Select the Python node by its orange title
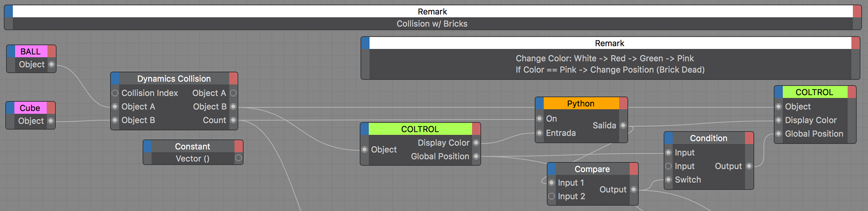The width and height of the screenshot is (868, 211). [580, 103]
